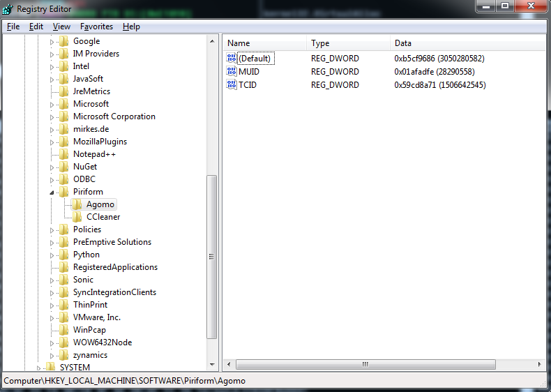Click the WinPcap folder icon
551x392 pixels.
64,330
